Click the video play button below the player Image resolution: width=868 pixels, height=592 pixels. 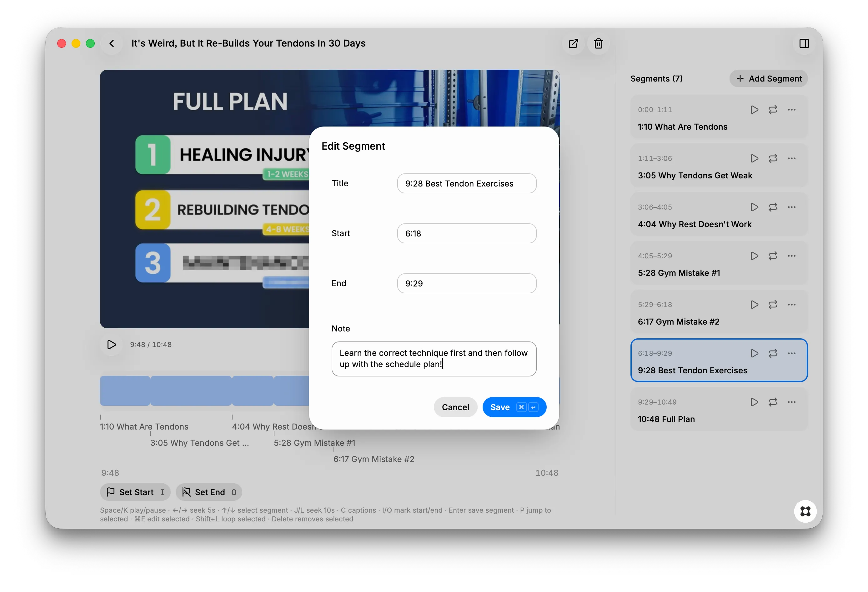tap(111, 345)
